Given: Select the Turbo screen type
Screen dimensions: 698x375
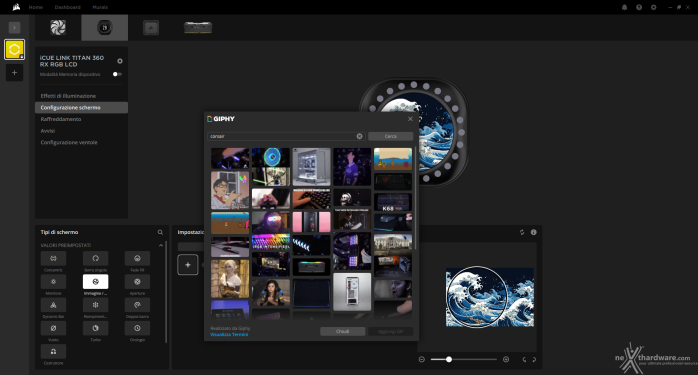Looking at the screenshot, I should click(x=95, y=328).
